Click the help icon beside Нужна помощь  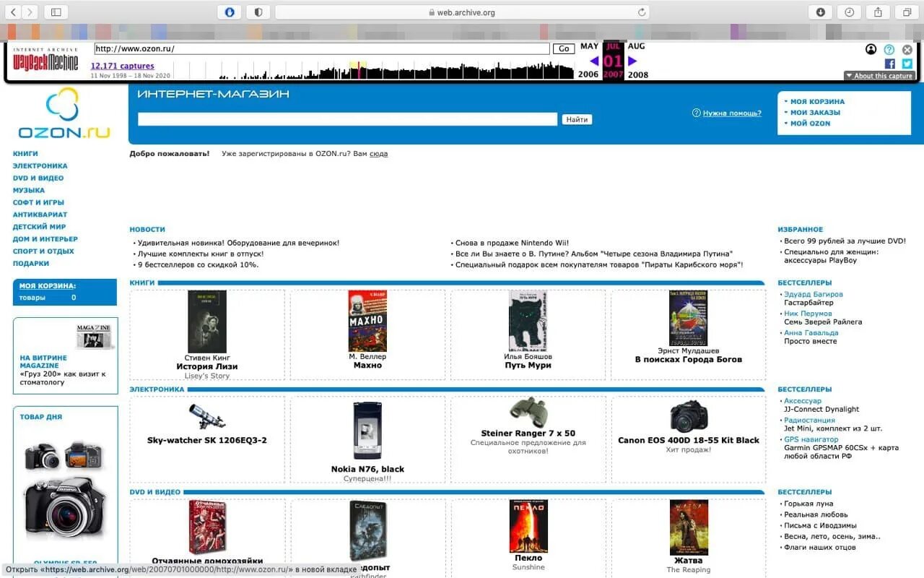pyautogui.click(x=697, y=113)
